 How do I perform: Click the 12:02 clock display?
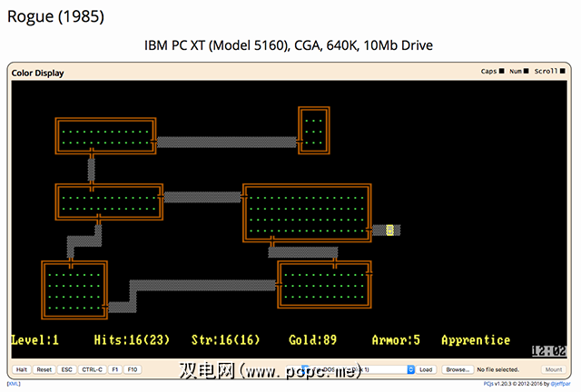click(x=548, y=350)
